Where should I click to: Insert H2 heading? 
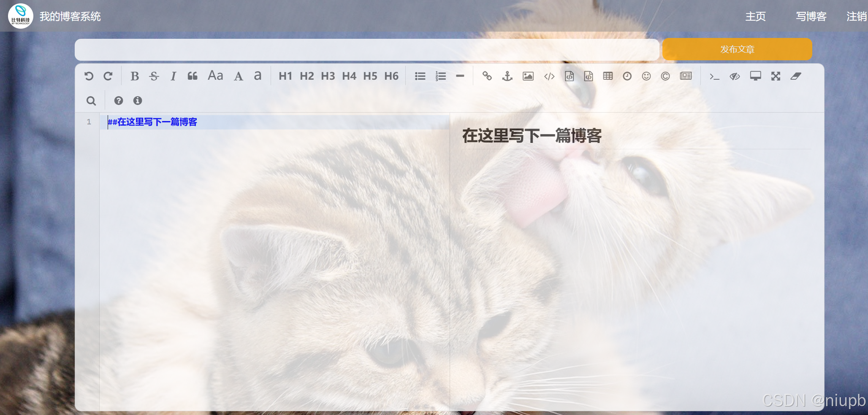[307, 76]
